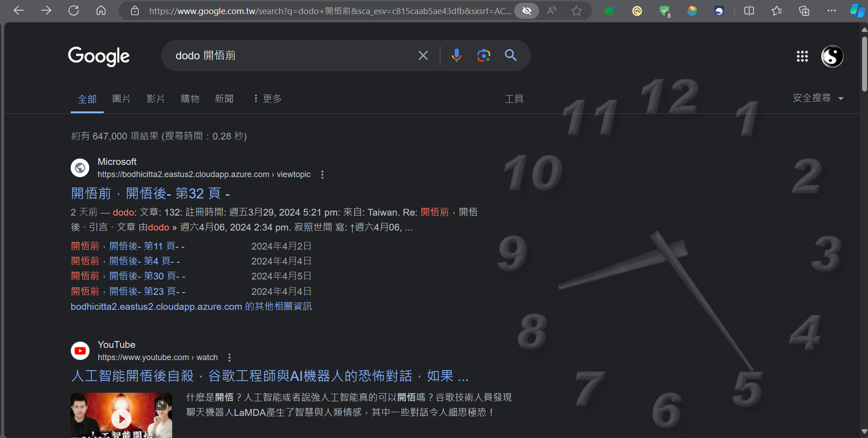Screen dimensions: 868x438
Task: Open the Google apps grid
Action: [x=802, y=56]
